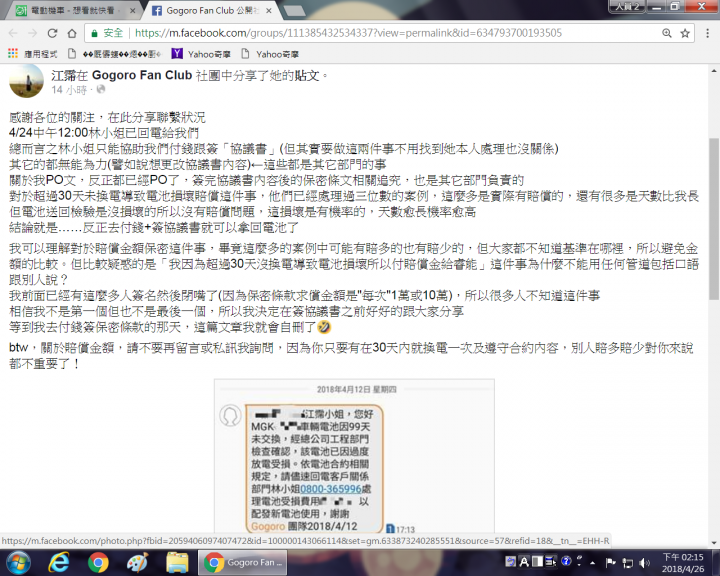Select the Gogoro Fan Club tab

[212, 11]
